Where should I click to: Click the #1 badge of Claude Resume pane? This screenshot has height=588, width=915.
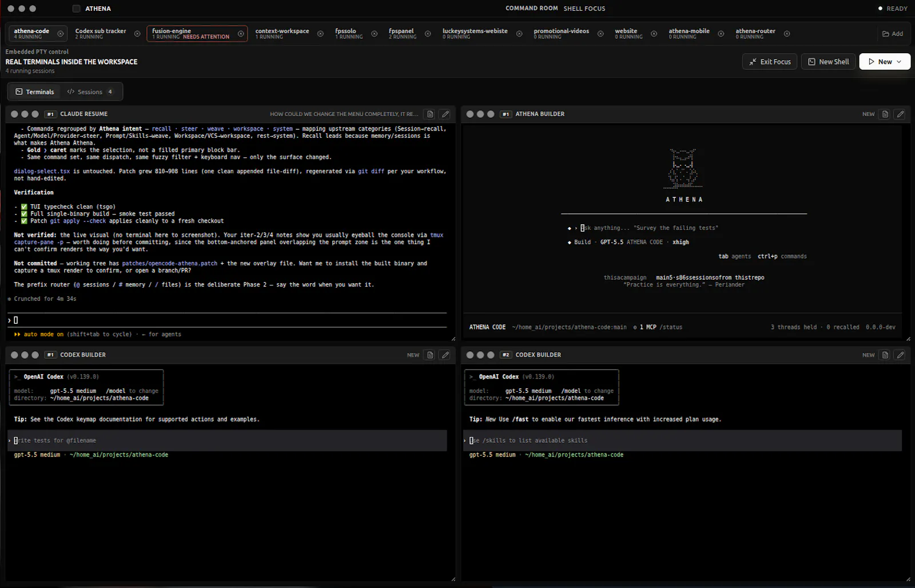(x=50, y=114)
